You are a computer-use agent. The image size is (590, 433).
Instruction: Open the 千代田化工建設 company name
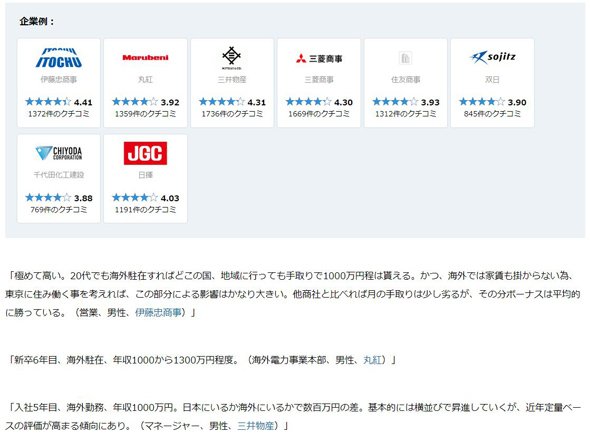point(59,175)
